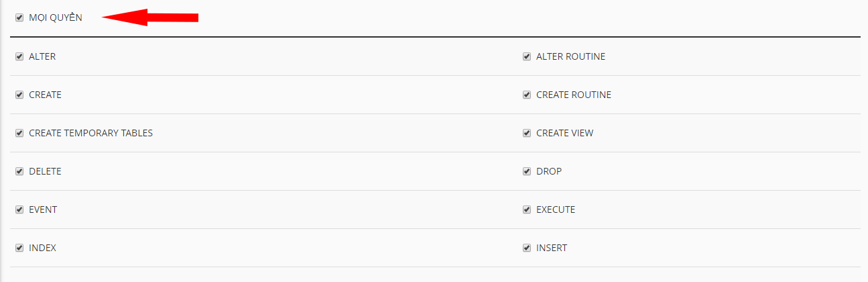Image resolution: width=868 pixels, height=282 pixels.
Task: Click the CREATE TEMPORARY TABLES label text
Action: click(x=90, y=133)
